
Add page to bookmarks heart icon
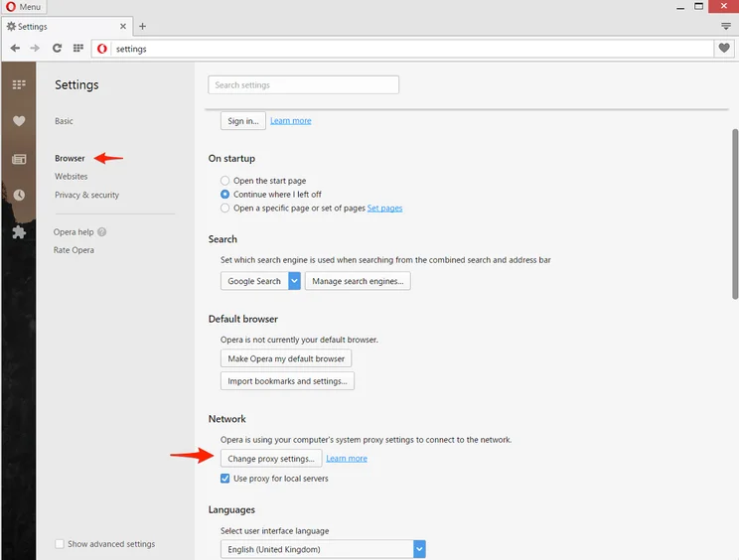point(724,48)
